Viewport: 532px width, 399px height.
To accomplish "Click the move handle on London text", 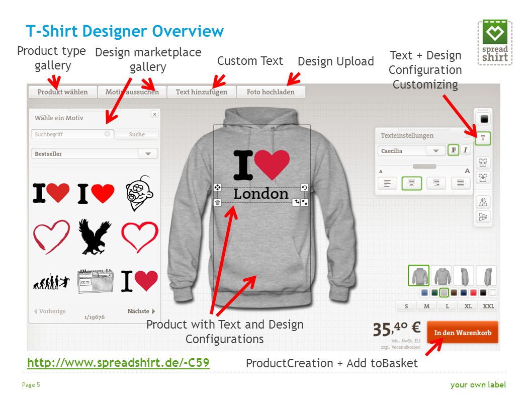I will [x=218, y=187].
